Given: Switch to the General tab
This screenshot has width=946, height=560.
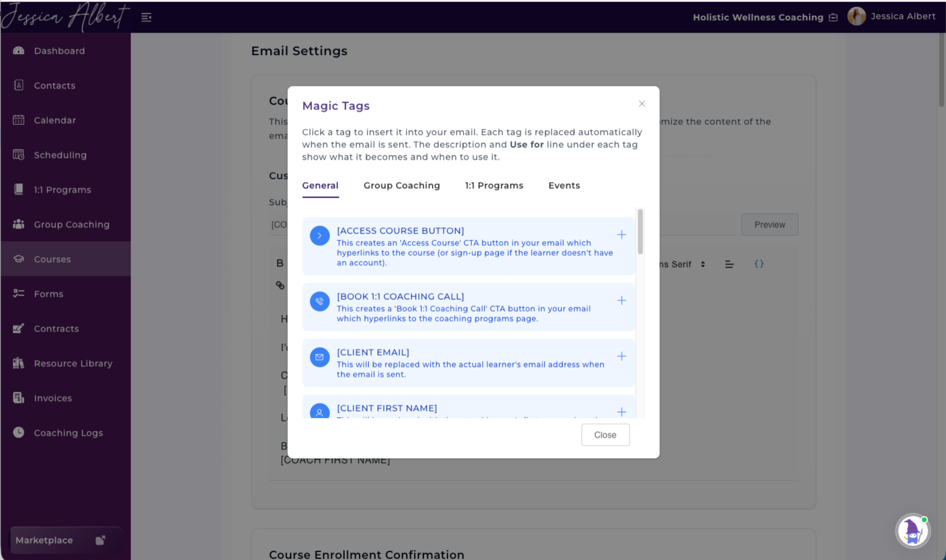Looking at the screenshot, I should coord(320,186).
